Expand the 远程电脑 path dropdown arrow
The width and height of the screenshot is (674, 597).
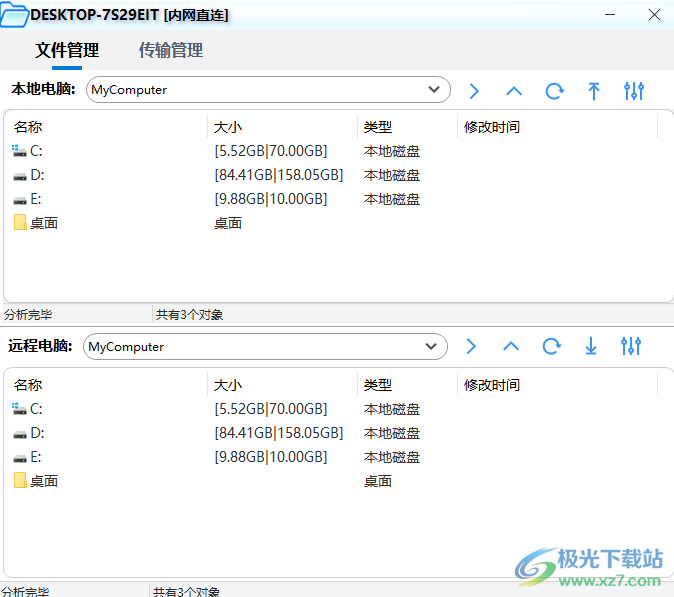point(431,346)
